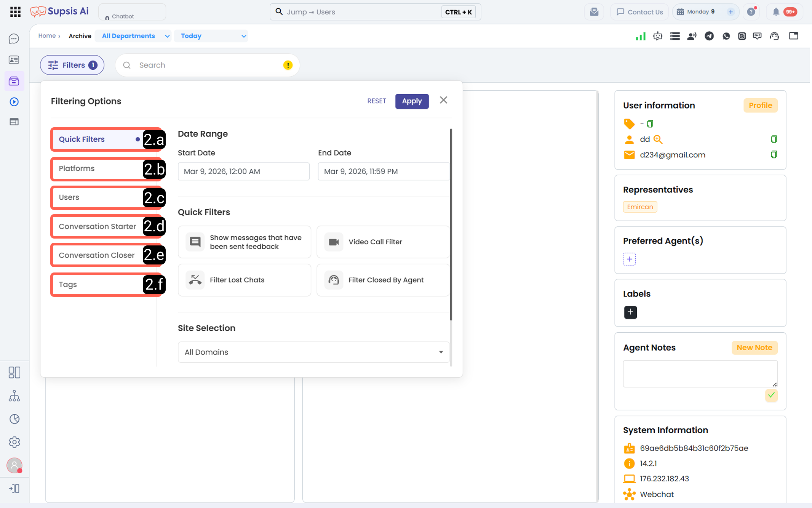Click the Contact Us button
The image size is (812, 508).
639,12
